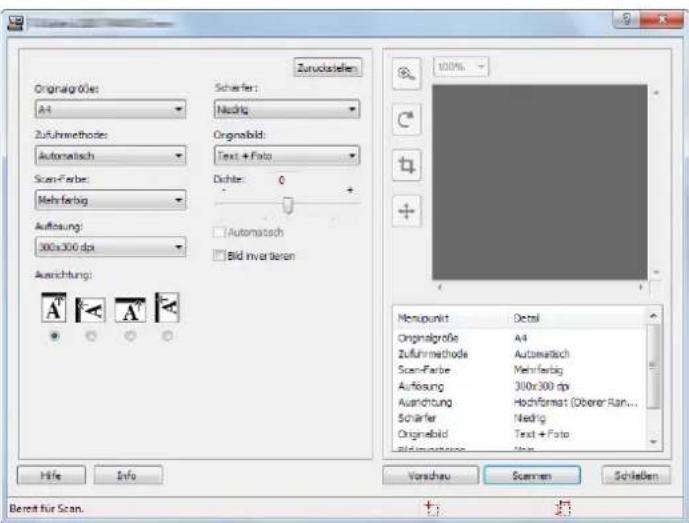
Task: Open the Schärfen Niedrig dropdown
Action: pos(287,109)
